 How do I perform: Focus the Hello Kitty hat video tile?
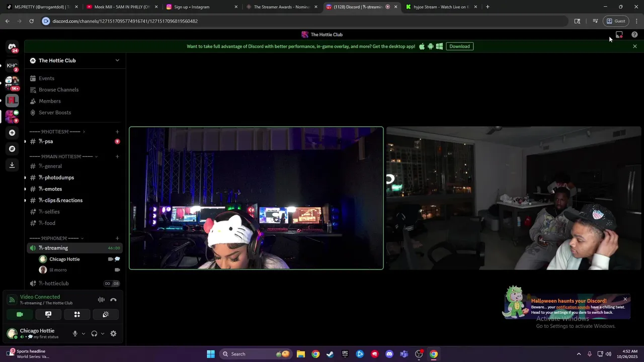[x=256, y=198]
